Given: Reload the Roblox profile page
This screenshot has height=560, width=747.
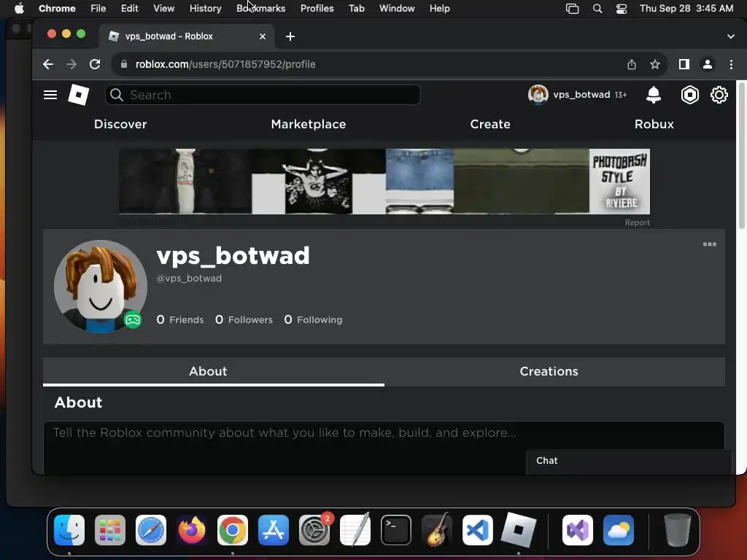Looking at the screenshot, I should (x=95, y=64).
